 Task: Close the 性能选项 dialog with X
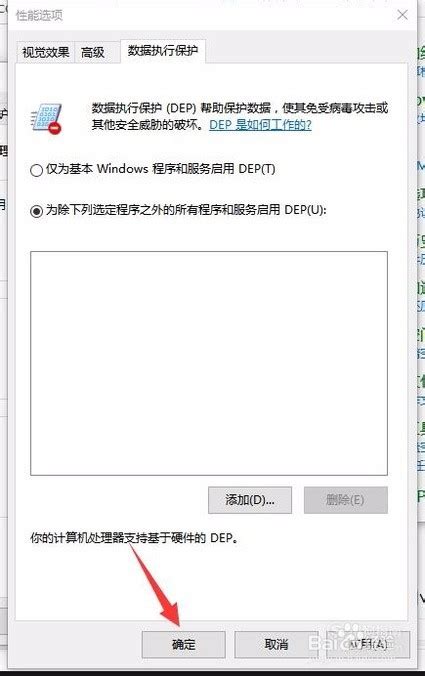[x=402, y=15]
